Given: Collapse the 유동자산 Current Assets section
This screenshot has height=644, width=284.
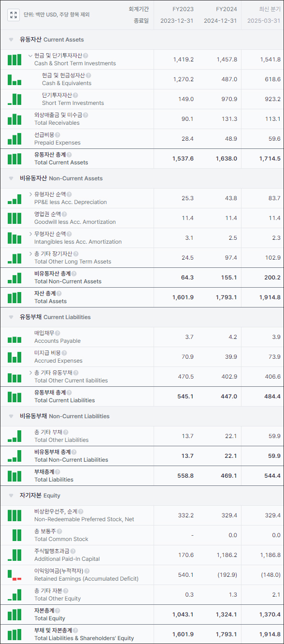Looking at the screenshot, I should click(x=11, y=40).
